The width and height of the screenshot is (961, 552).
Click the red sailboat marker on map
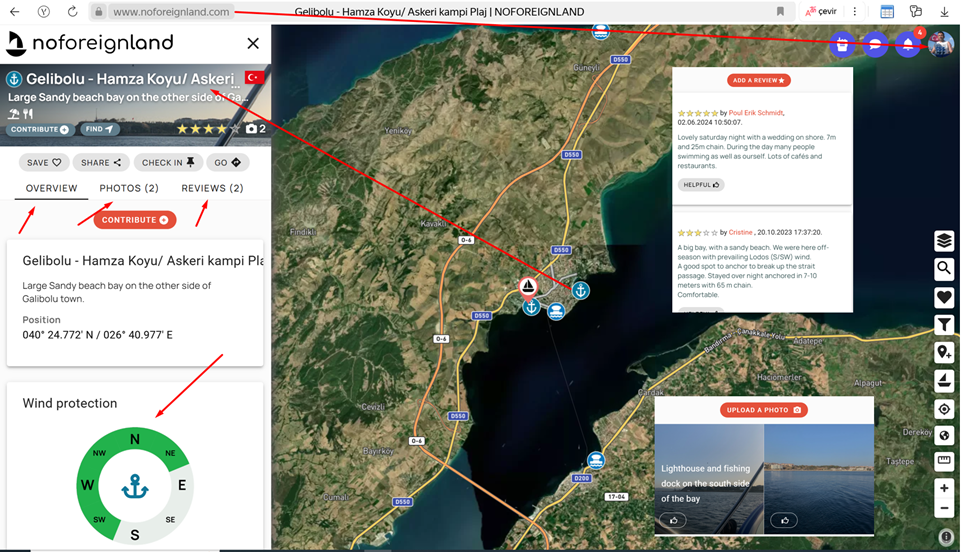pyautogui.click(x=528, y=287)
